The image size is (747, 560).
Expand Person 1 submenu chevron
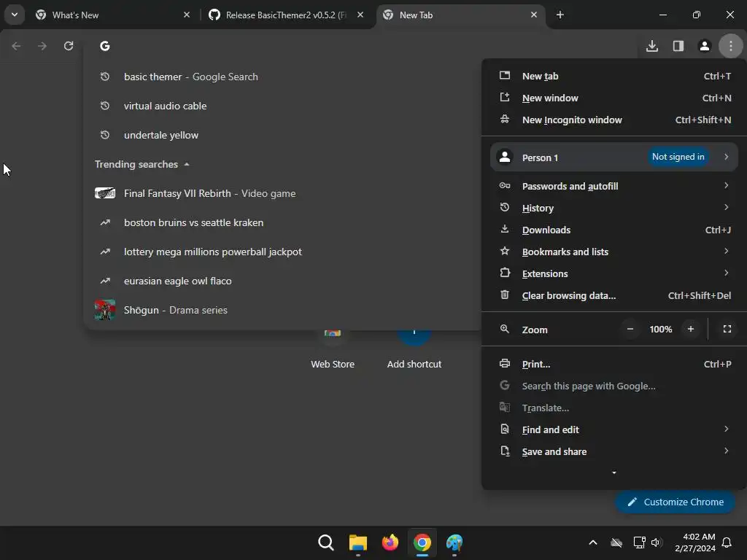726,157
